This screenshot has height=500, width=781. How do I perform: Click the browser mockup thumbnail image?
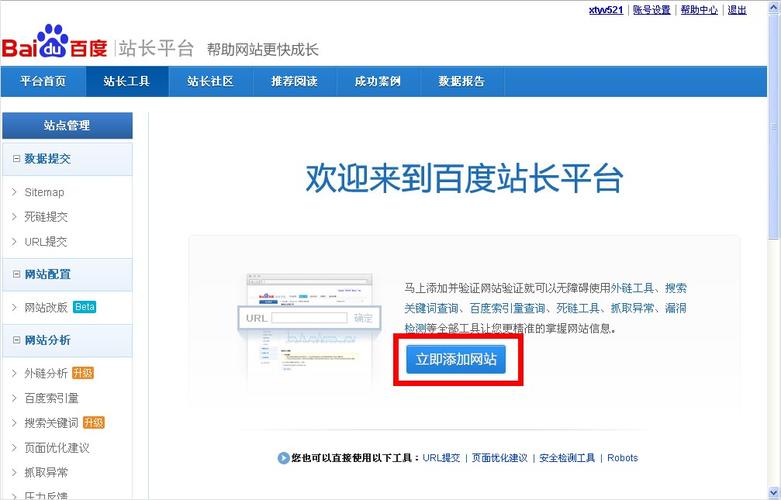[x=309, y=330]
